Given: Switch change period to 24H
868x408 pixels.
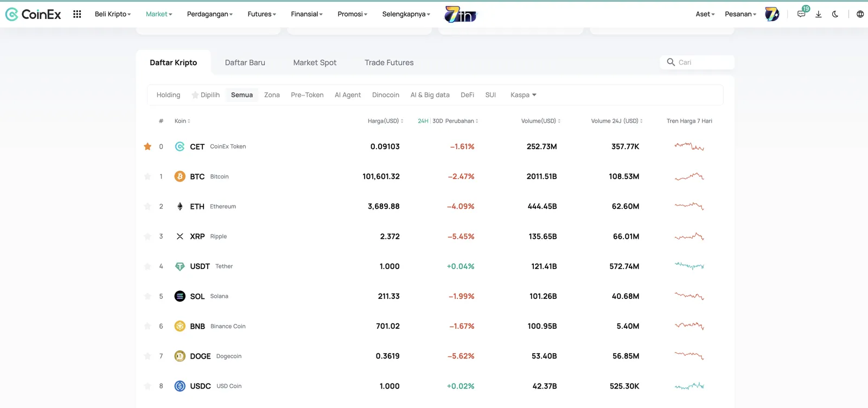Looking at the screenshot, I should click(x=423, y=121).
